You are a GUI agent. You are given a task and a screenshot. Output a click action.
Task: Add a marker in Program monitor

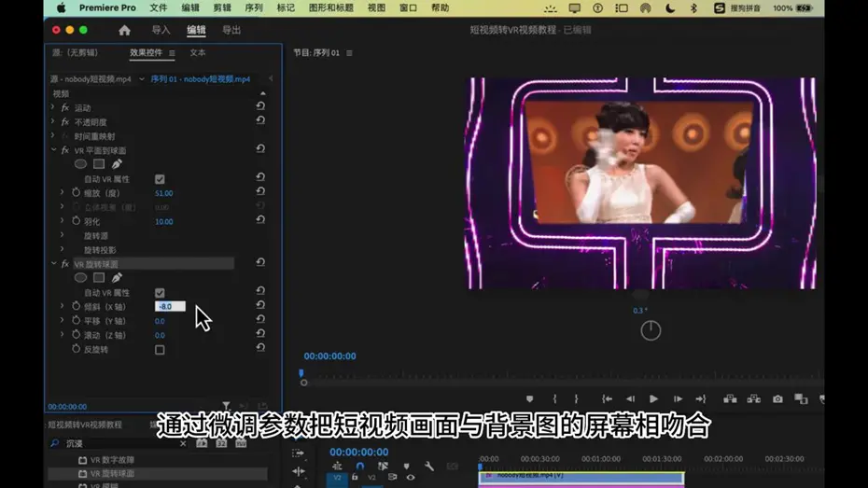(x=530, y=399)
